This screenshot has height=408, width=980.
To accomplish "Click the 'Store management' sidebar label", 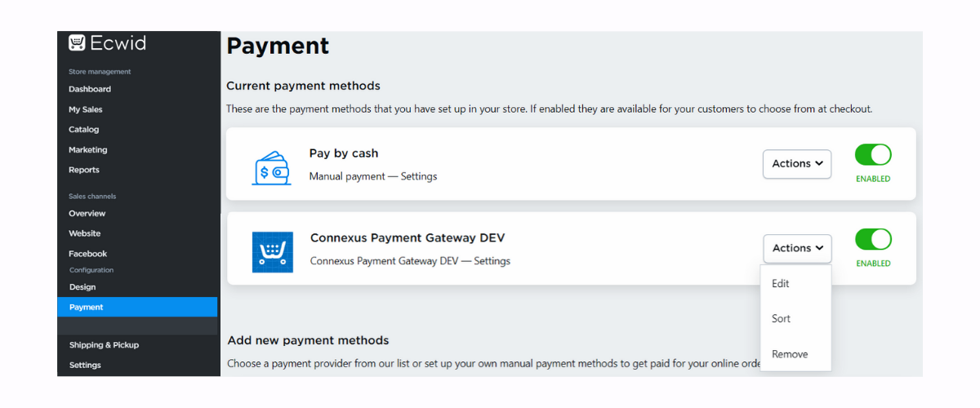I will click(100, 72).
